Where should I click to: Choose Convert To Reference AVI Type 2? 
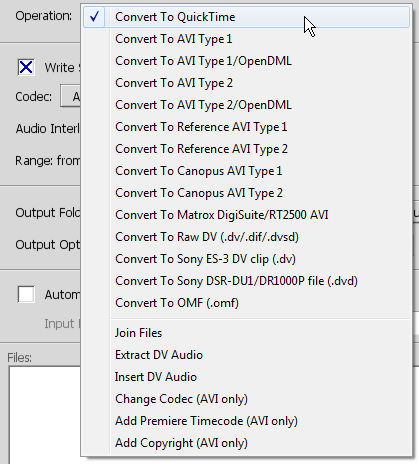pyautogui.click(x=246, y=149)
